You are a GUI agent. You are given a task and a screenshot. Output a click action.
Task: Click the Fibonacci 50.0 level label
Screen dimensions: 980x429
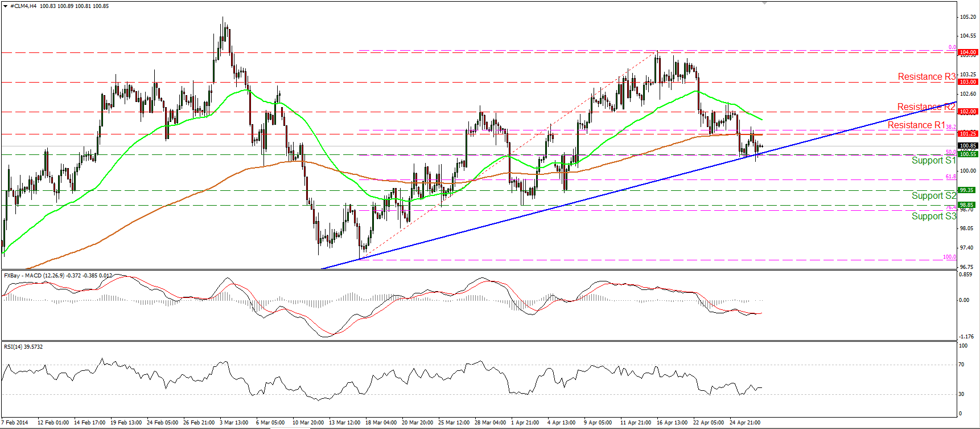pos(951,152)
